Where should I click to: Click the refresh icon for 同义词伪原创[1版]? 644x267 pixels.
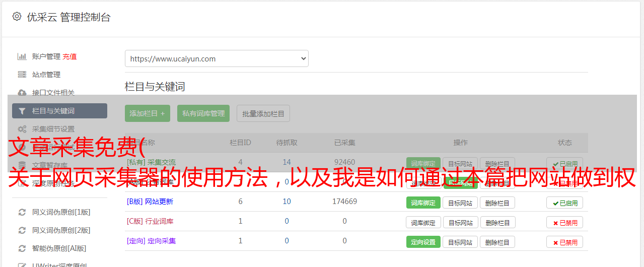(22, 212)
